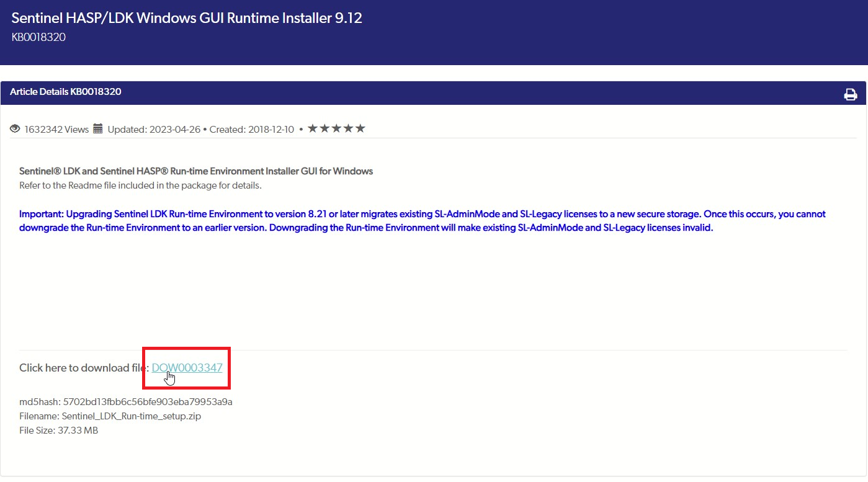868x482 pixels.
Task: Click the 'Updated: 2023-04-26' text
Action: (154, 130)
